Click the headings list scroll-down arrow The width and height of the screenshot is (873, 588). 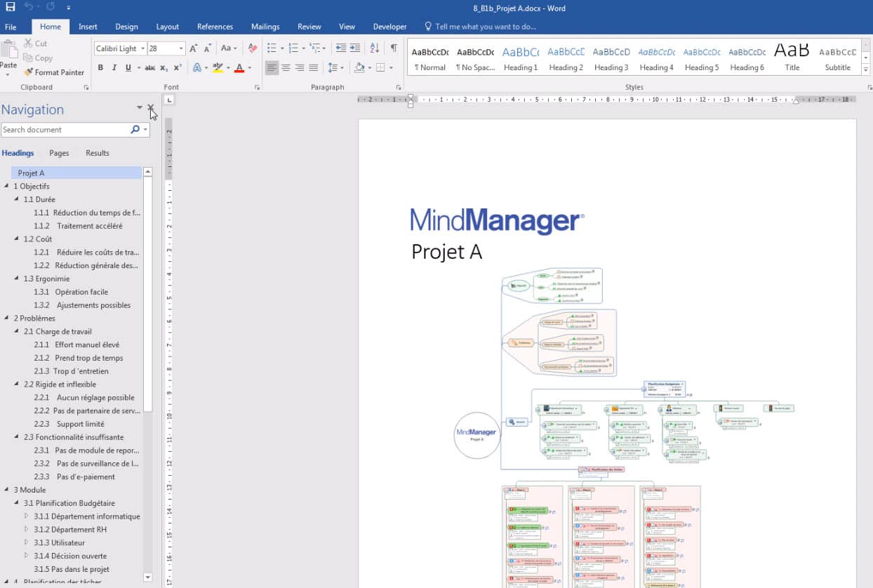click(x=147, y=577)
